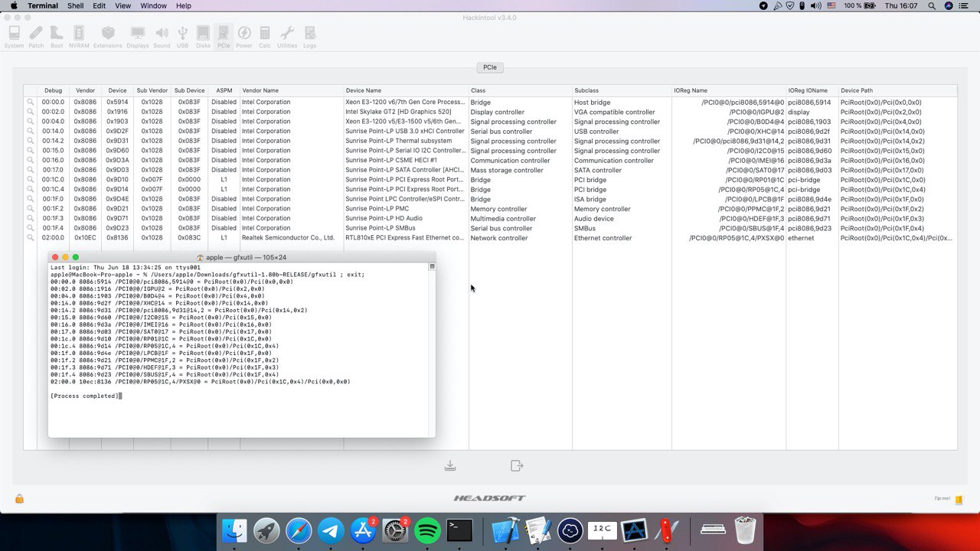Sort by the Class column header
The width and height of the screenshot is (980, 551).
click(520, 90)
